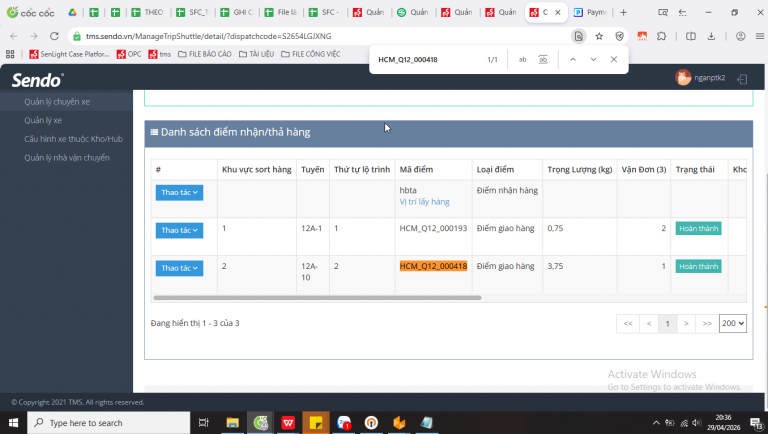This screenshot has width=768, height=434.
Task: Open the nganptk2 user avatar
Action: [683, 77]
